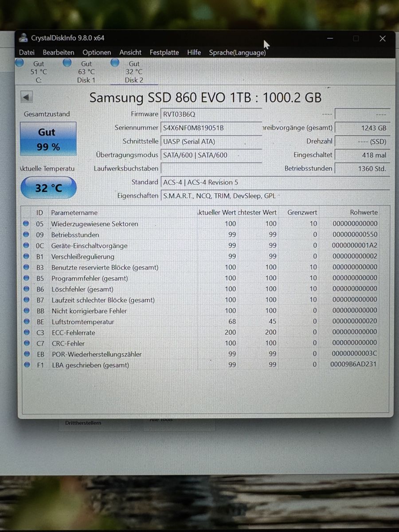
Task: Click the Rohwerte column header
Action: [364, 213]
